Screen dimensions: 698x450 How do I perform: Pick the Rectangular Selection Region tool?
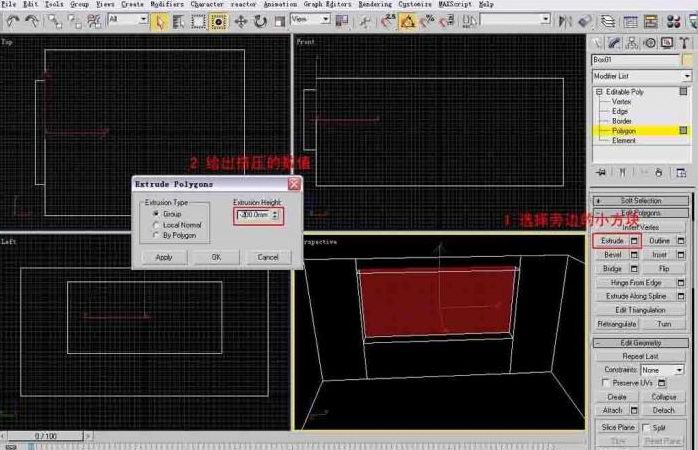(198, 21)
